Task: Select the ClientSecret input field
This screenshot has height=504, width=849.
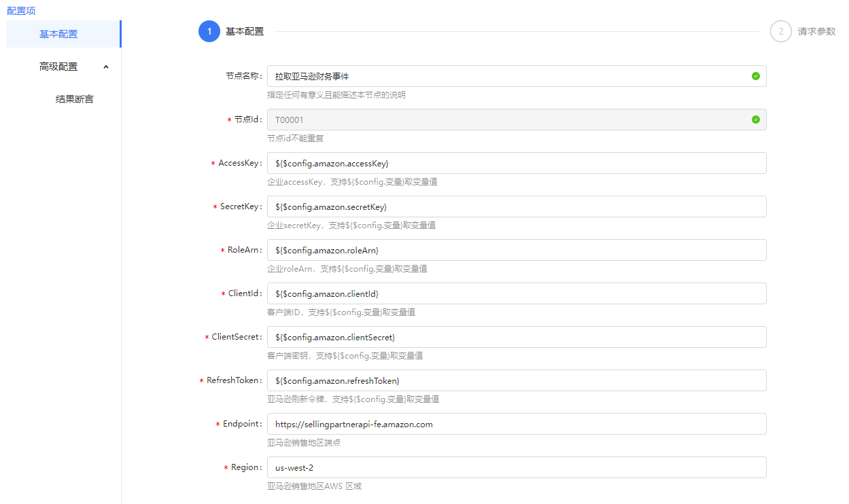Action: click(x=516, y=337)
